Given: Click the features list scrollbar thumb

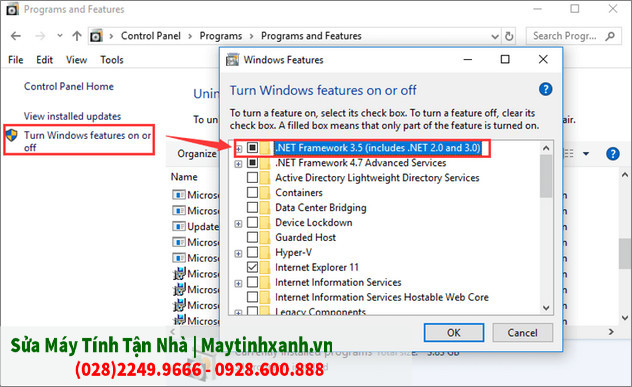Looking at the screenshot, I should point(546,176).
